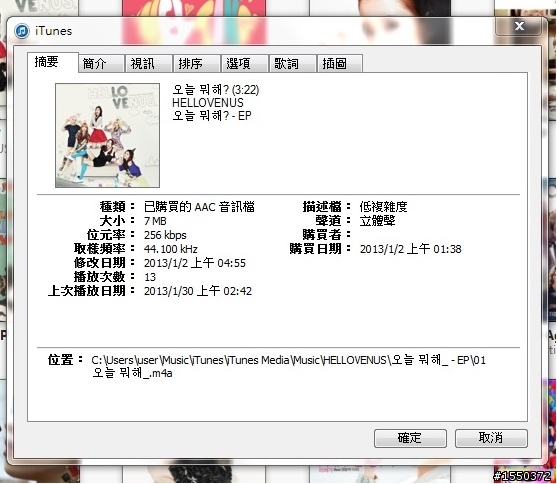Select the 摘要 tab
Viewport: 557px width, 484px height.
[53, 62]
